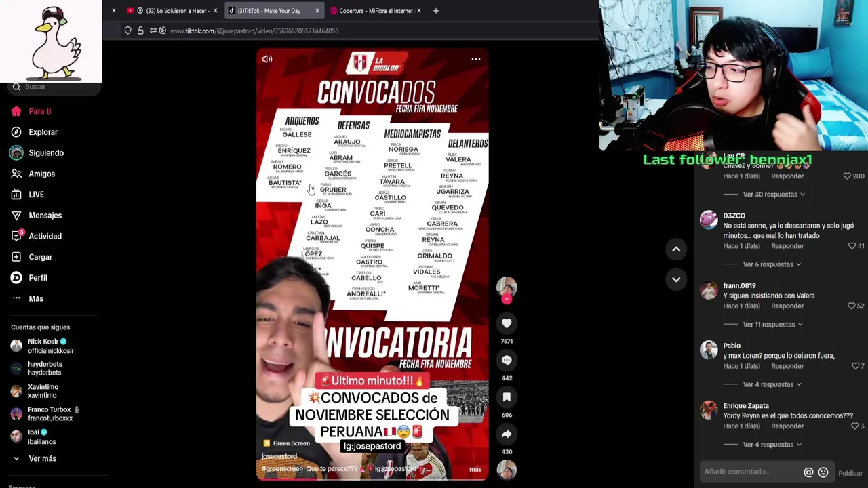Mute the TikTok video sound
This screenshot has height=488, width=868.
click(267, 59)
